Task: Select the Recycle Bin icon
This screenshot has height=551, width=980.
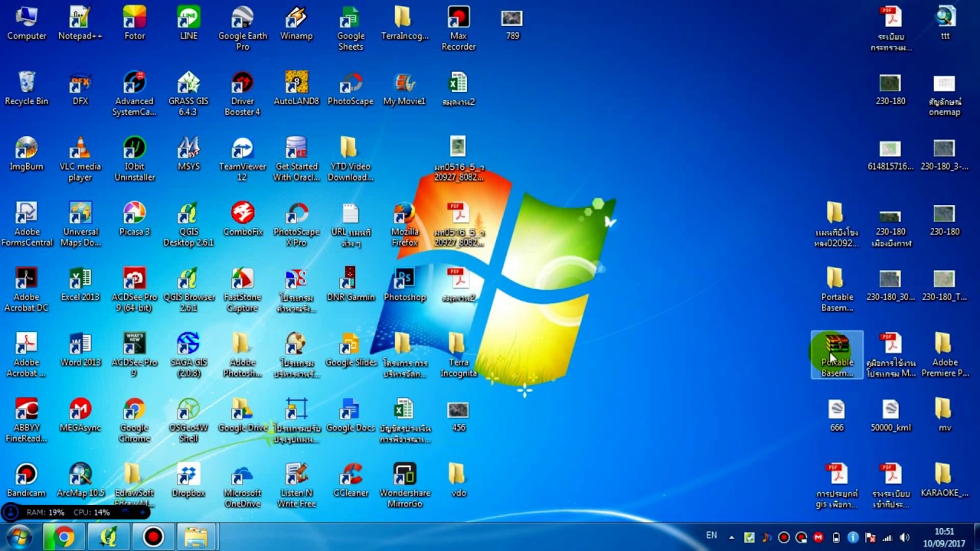Action: pos(27,88)
